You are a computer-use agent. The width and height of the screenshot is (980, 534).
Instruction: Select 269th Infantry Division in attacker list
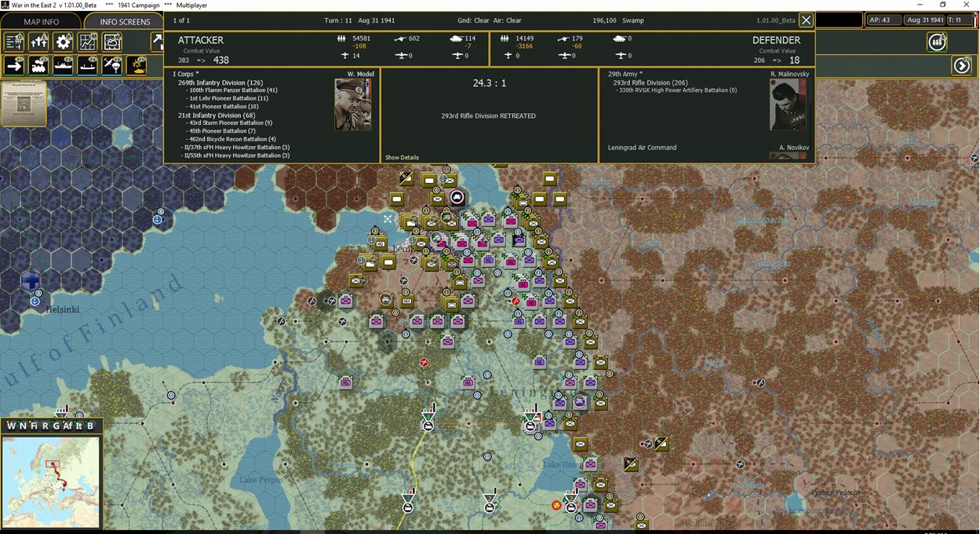(x=220, y=82)
